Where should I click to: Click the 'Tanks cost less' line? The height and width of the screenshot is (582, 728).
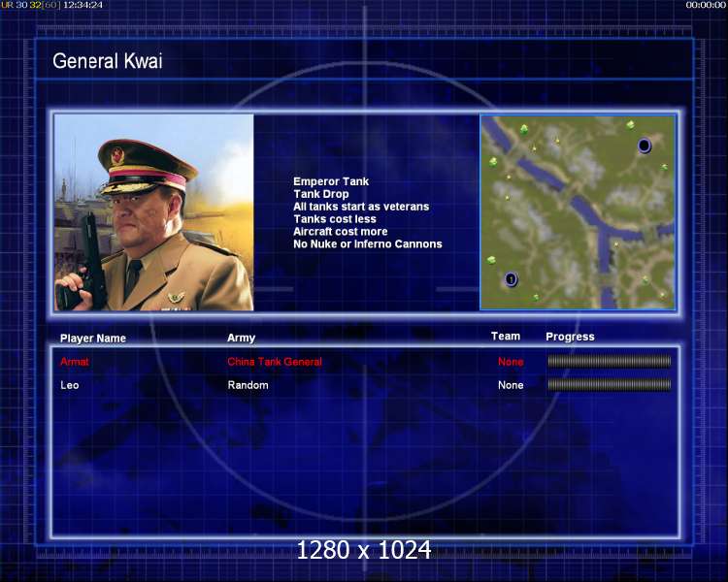coord(335,219)
